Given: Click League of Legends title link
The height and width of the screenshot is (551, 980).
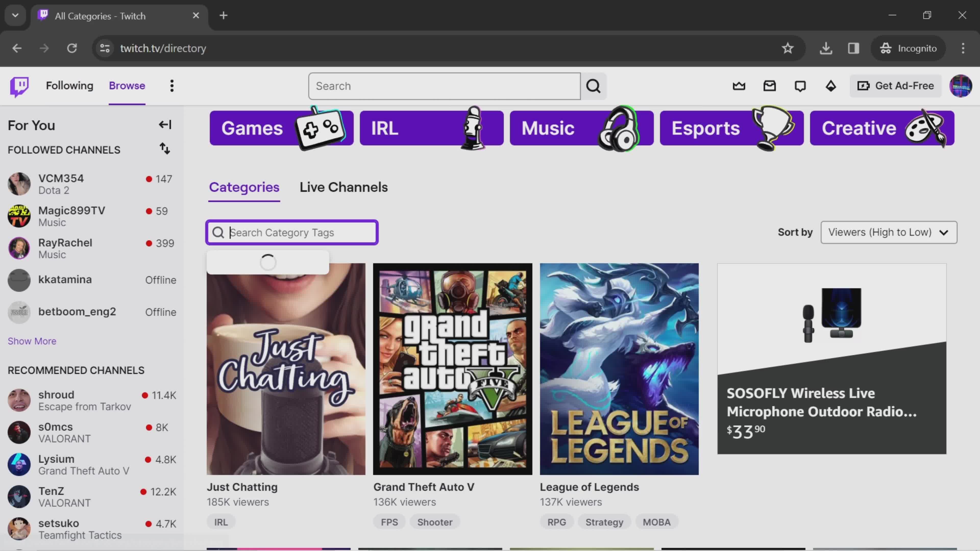Looking at the screenshot, I should pos(589,487).
